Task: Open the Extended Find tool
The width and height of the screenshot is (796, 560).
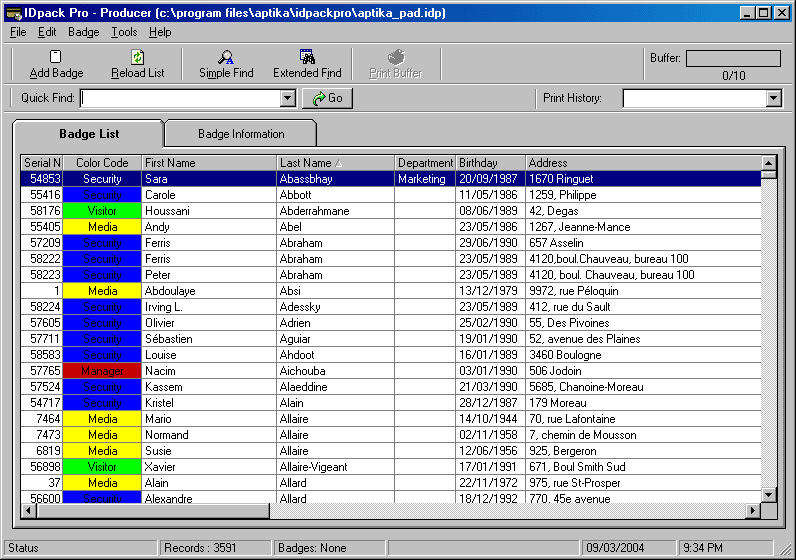Action: point(307,64)
